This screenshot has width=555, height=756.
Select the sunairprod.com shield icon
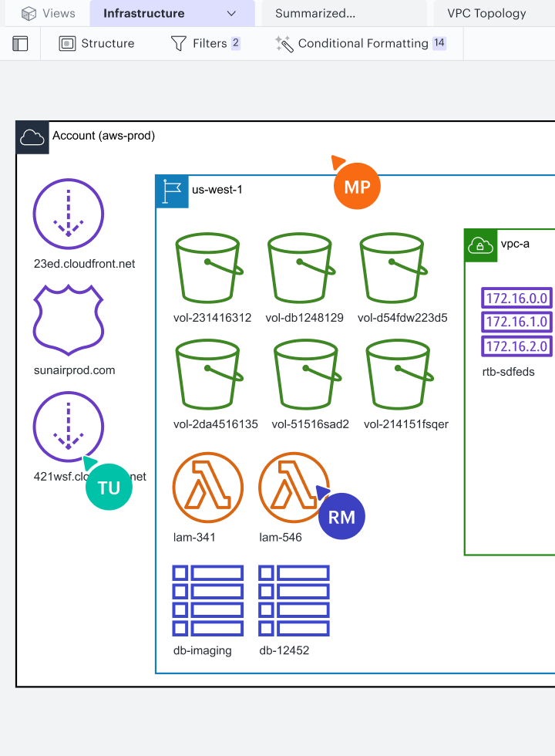click(x=69, y=318)
